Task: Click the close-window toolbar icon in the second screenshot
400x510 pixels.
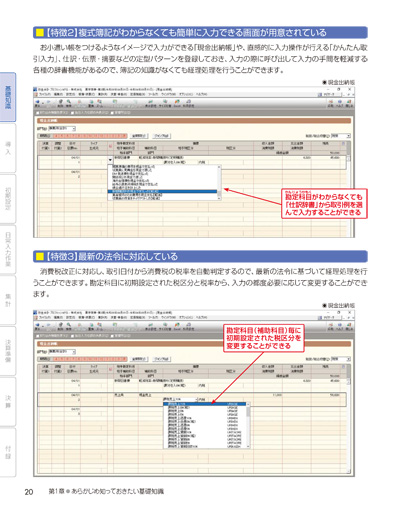Action: click(349, 326)
